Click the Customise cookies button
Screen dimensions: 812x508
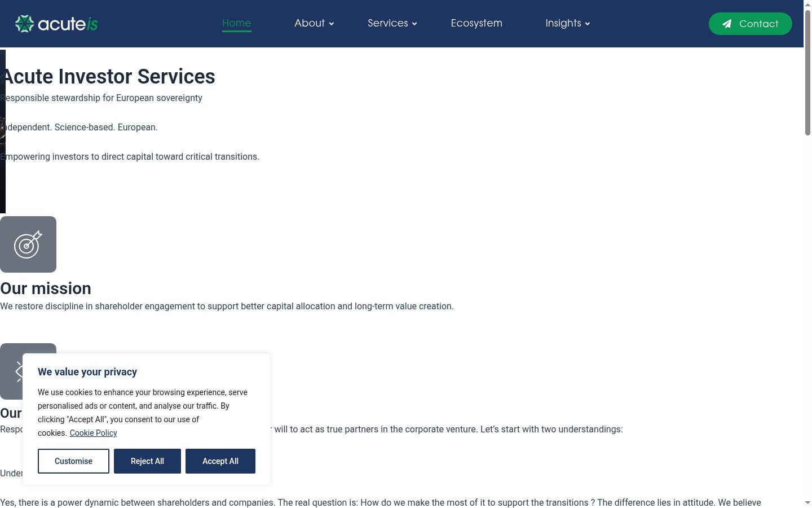pos(73,461)
